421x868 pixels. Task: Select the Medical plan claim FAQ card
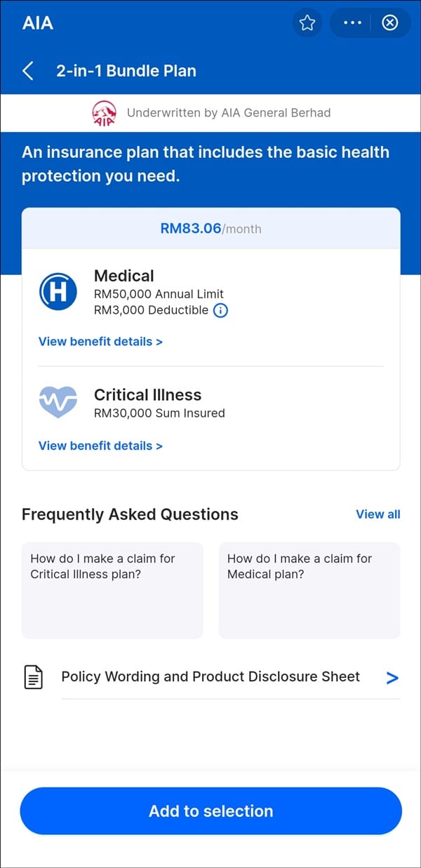[x=309, y=589]
